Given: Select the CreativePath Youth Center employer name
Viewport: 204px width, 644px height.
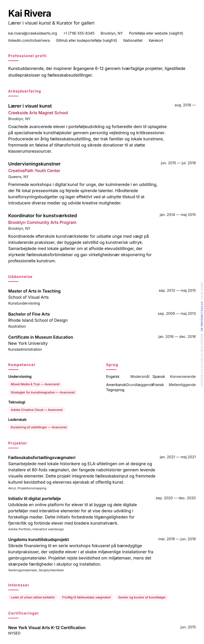Looking at the screenshot, I should (34, 171).
